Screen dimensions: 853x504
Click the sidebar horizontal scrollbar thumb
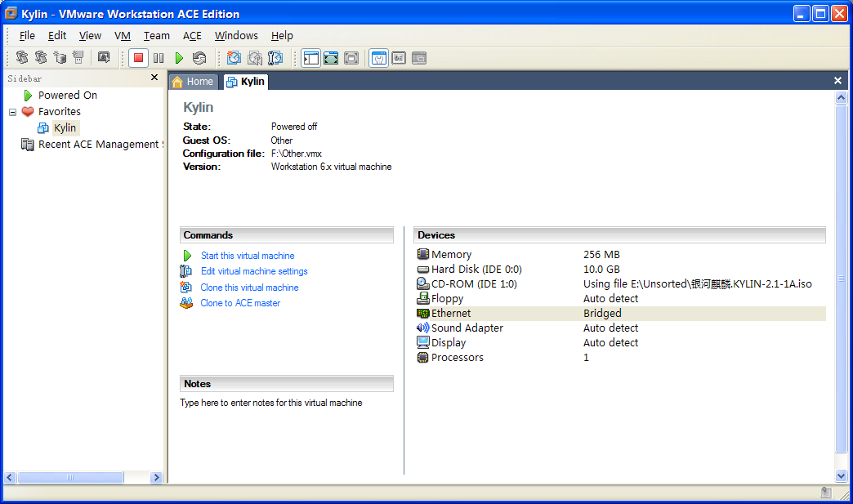click(70, 477)
